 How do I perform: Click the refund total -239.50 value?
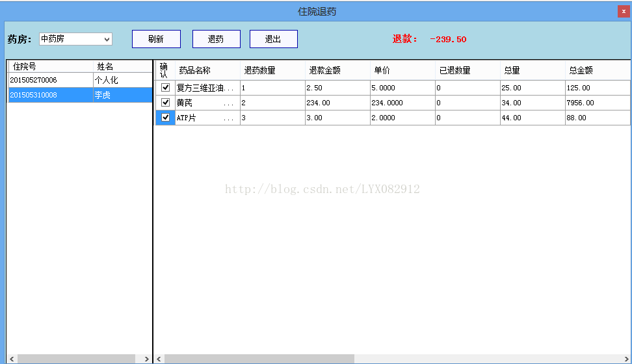448,40
